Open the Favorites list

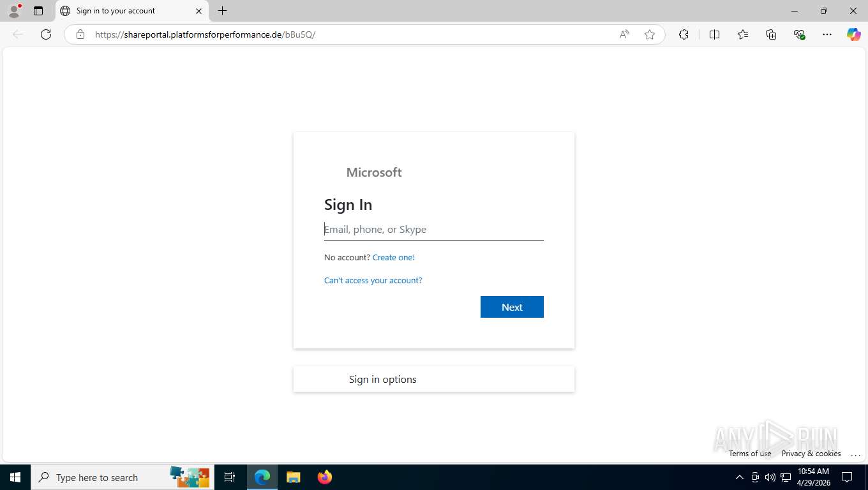[x=743, y=34]
